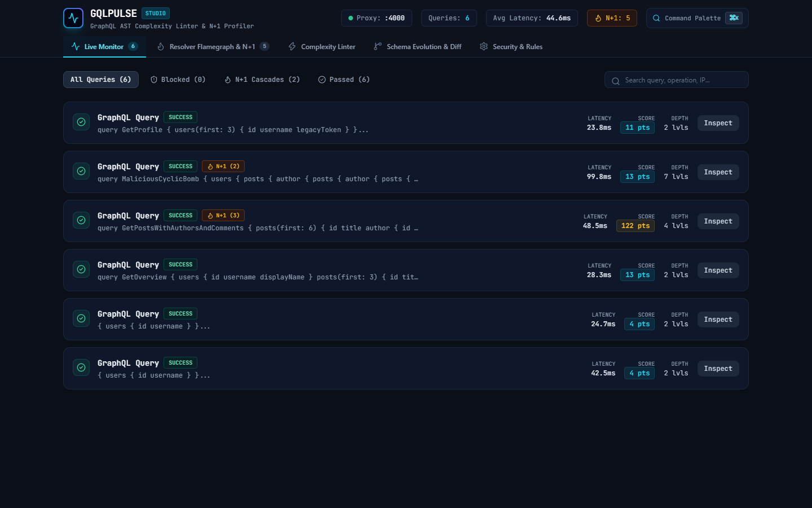The height and width of the screenshot is (508, 812).
Task: Click check icon on GetPostsWithAuthorsAndComments row
Action: click(x=81, y=220)
